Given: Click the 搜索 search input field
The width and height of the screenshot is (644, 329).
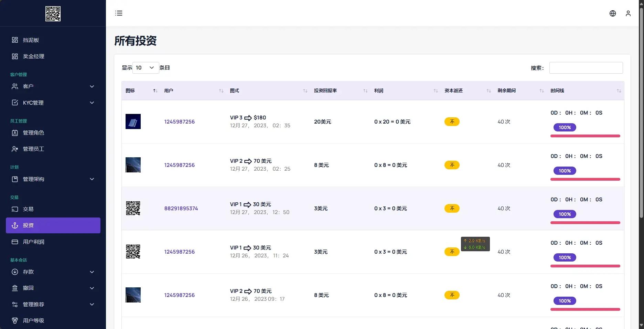Looking at the screenshot, I should coord(586,68).
